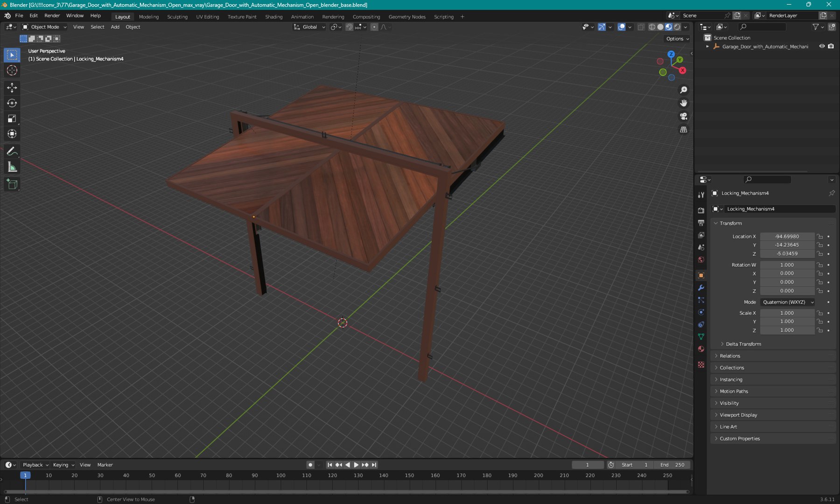The image size is (840, 504).
Task: Click the Location X value slider
Action: tap(787, 237)
